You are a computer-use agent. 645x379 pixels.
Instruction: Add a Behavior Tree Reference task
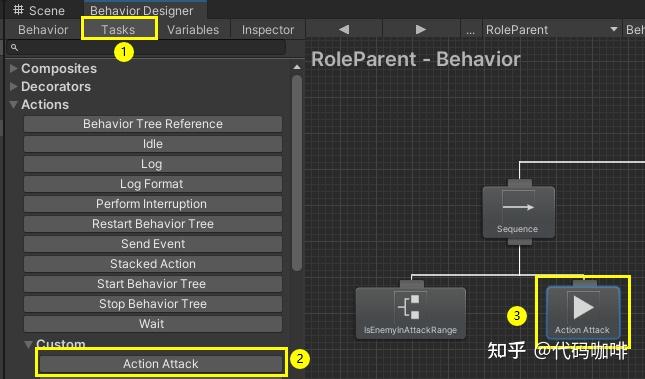pyautogui.click(x=153, y=124)
